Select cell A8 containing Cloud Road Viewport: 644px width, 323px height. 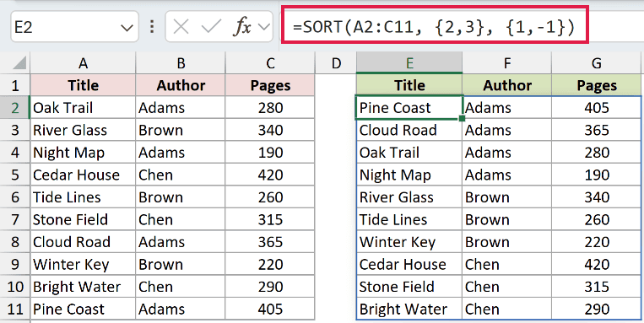coord(83,242)
